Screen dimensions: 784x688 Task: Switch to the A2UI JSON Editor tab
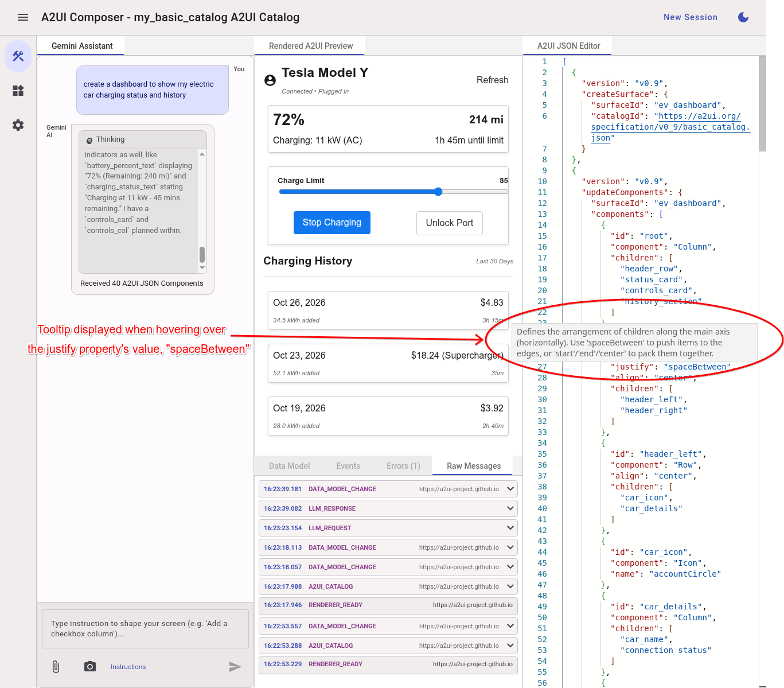coord(568,46)
